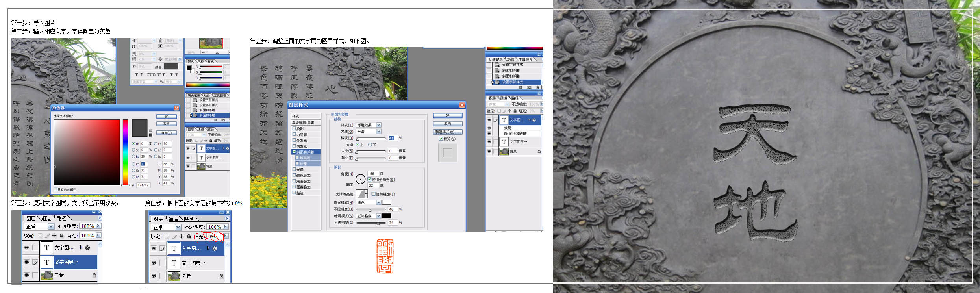The height and width of the screenshot is (293, 980).
Task: Open the 光泽等高线 contour picker arrow
Action: 366,194
